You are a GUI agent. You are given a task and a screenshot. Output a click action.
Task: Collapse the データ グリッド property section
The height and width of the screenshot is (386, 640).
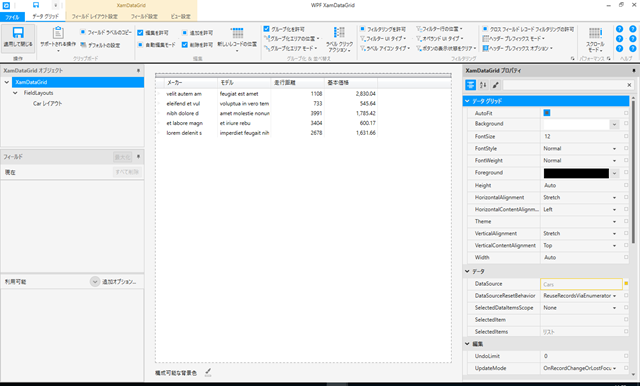pos(467,101)
